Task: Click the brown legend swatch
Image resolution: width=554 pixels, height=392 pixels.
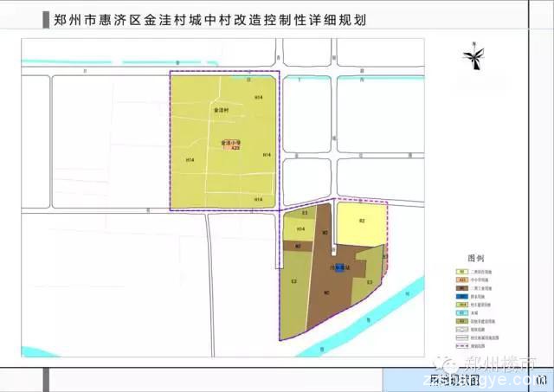Action: (461, 288)
